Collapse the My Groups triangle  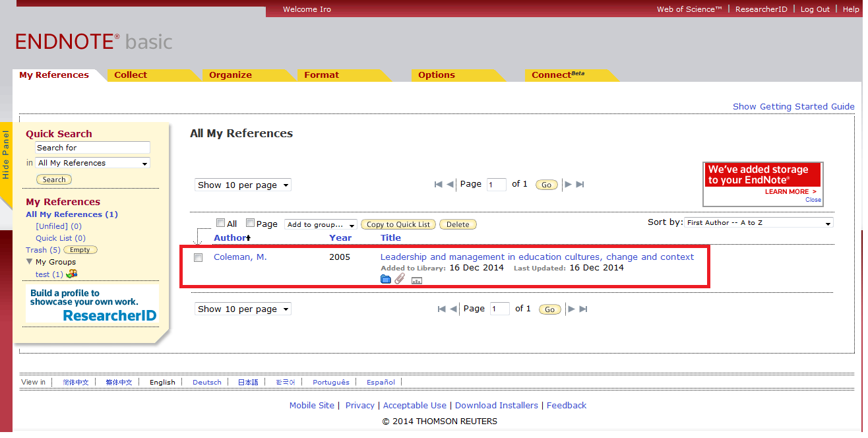click(x=29, y=262)
